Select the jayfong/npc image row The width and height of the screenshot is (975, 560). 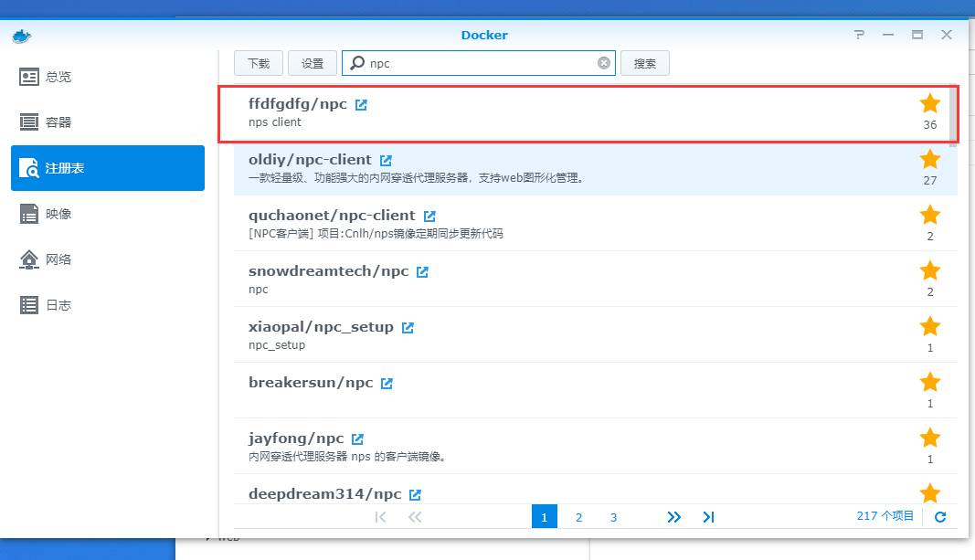(595, 446)
